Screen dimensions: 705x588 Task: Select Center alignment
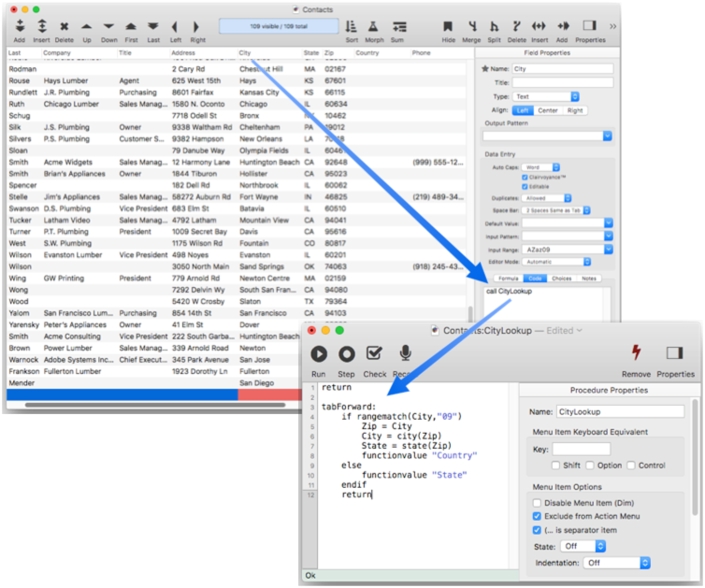point(548,110)
